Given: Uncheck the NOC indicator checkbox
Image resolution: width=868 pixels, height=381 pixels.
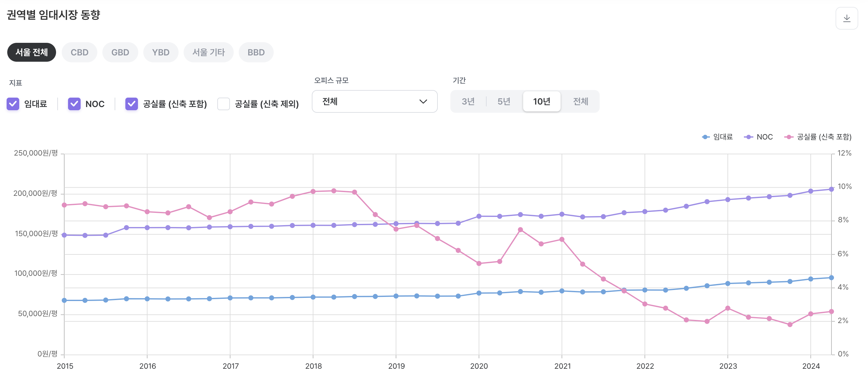Looking at the screenshot, I should click(74, 104).
